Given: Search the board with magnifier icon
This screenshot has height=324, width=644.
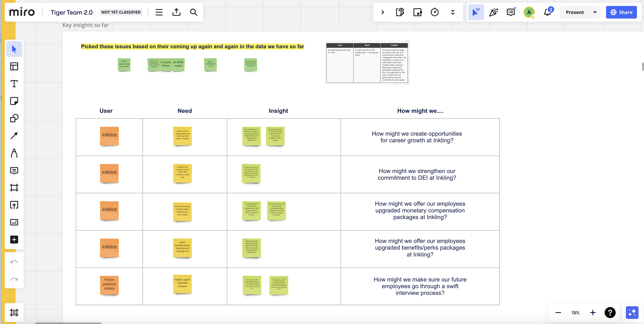Looking at the screenshot, I should (194, 12).
